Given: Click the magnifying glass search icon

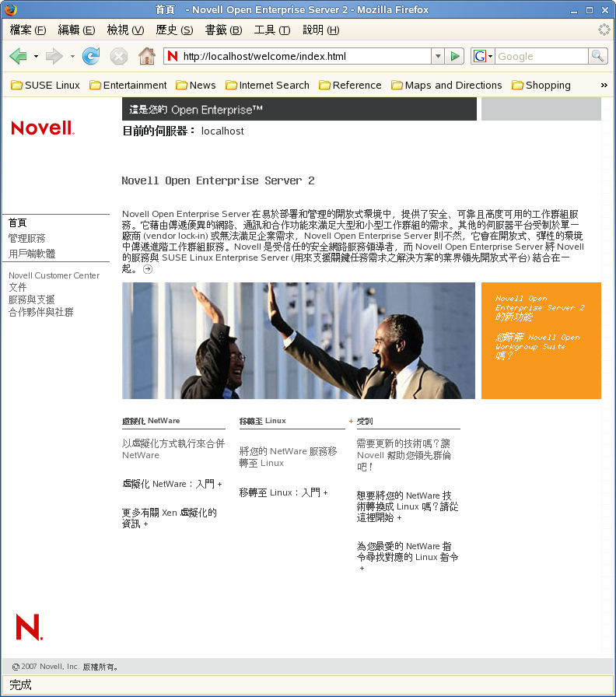Looking at the screenshot, I should [x=598, y=56].
